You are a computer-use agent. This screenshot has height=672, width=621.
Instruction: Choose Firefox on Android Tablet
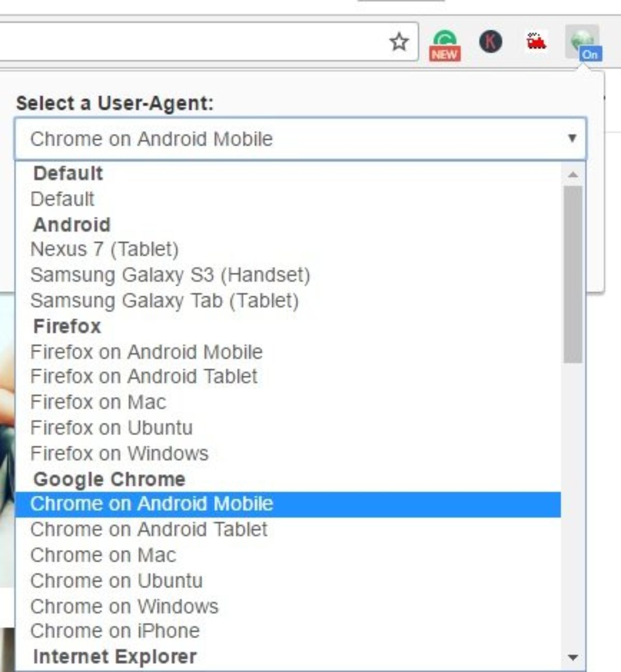click(x=144, y=377)
